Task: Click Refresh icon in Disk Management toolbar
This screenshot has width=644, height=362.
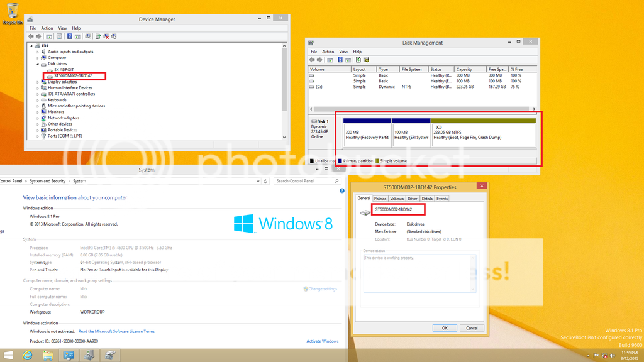Action: click(358, 60)
